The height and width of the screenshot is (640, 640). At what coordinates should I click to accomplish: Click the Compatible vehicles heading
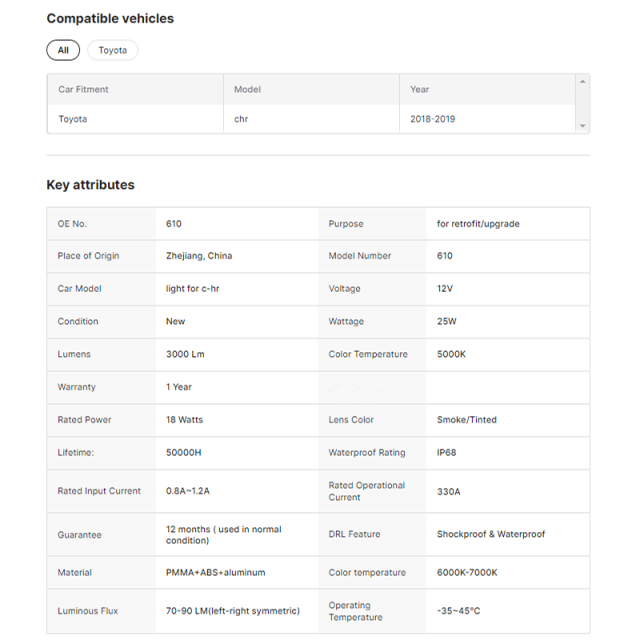tap(110, 18)
